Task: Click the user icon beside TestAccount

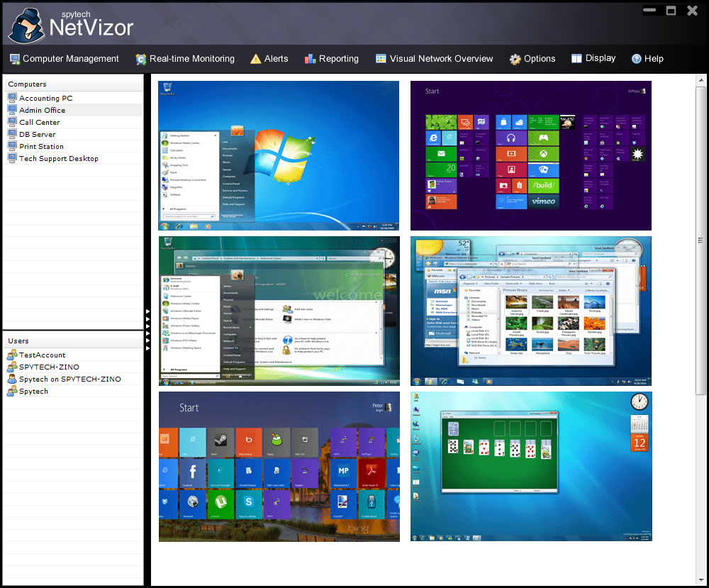Action: coord(12,355)
